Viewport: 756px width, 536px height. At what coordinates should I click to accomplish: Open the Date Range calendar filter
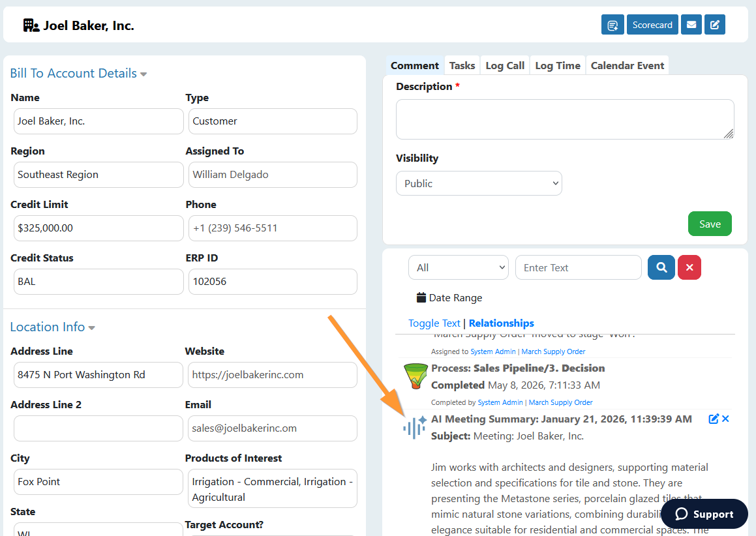tap(449, 298)
